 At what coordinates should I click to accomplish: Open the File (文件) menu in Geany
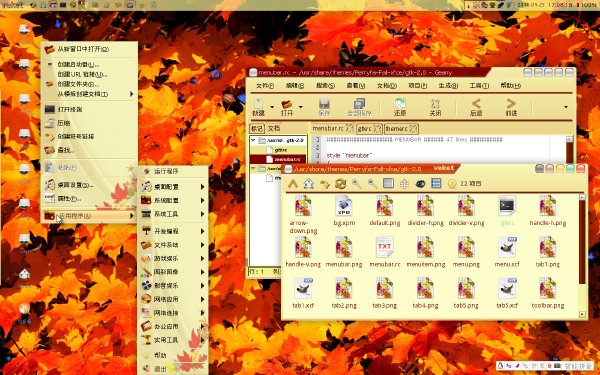tap(265, 86)
